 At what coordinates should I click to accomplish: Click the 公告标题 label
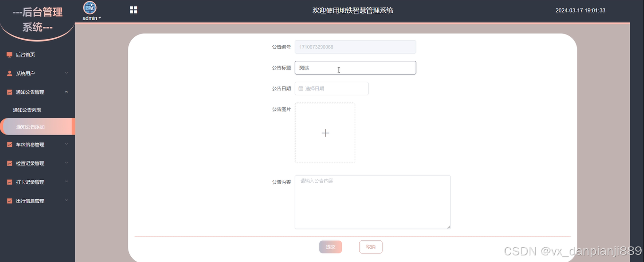tap(281, 68)
